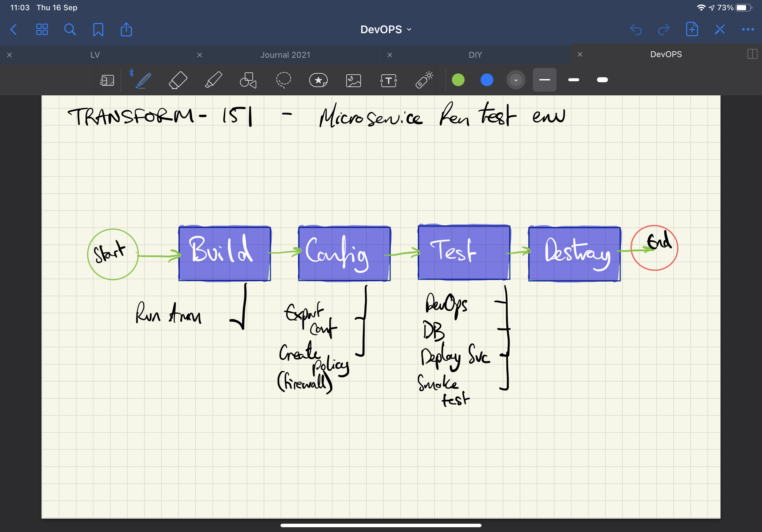Tap the Bluetooth stylus indicator on the pen tool
Image resolution: width=762 pixels, height=532 pixels.
coord(131,73)
